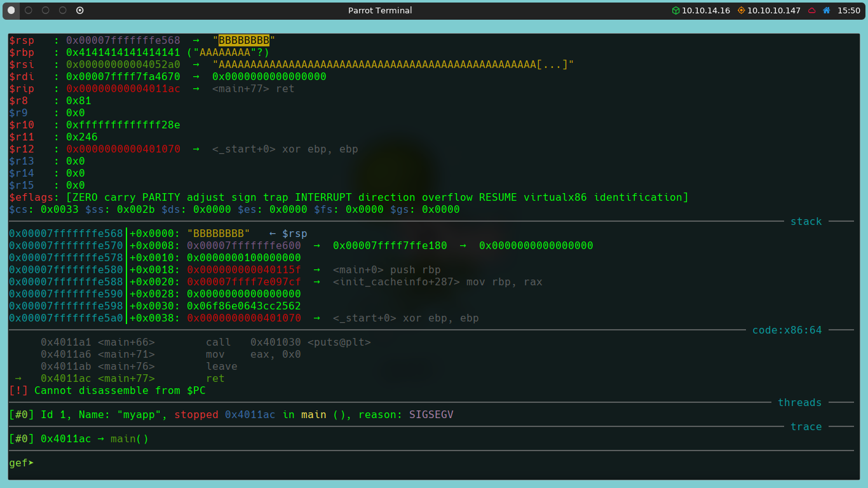868x488 pixels.
Task: Click the thread name "myapp"
Action: coord(142,415)
